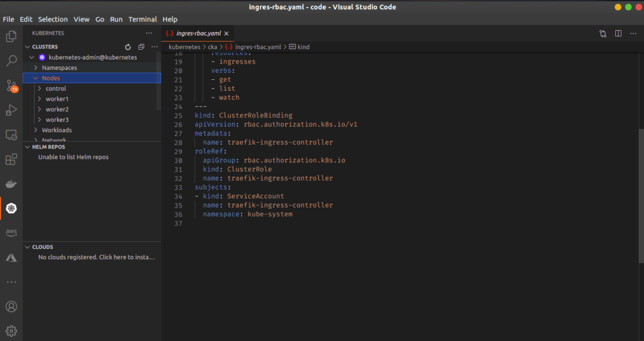The height and width of the screenshot is (341, 644).
Task: Collapse kubernetes-admin@kubernetes cluster node
Action: (x=31, y=57)
